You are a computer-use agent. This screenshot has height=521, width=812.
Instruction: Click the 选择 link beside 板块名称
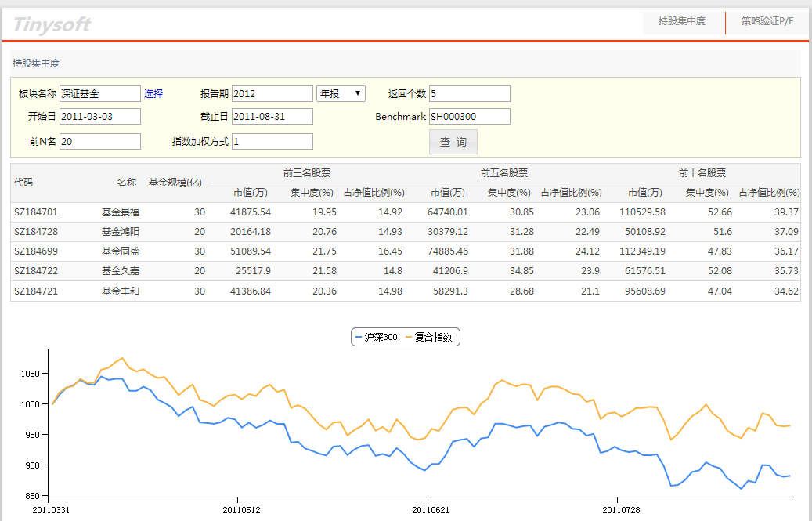(153, 94)
